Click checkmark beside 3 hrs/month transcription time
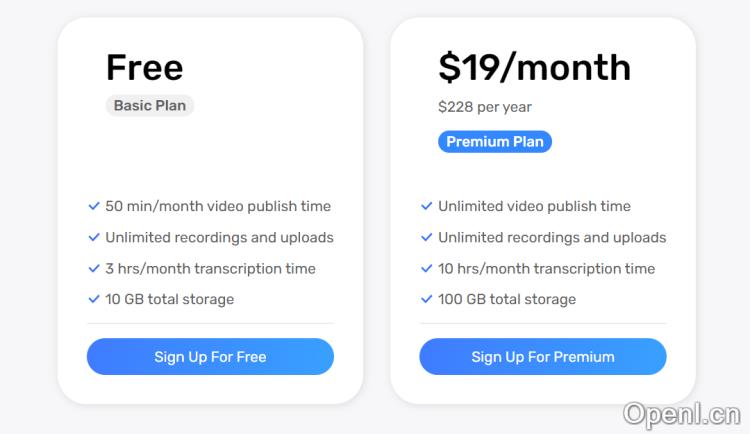 94,269
